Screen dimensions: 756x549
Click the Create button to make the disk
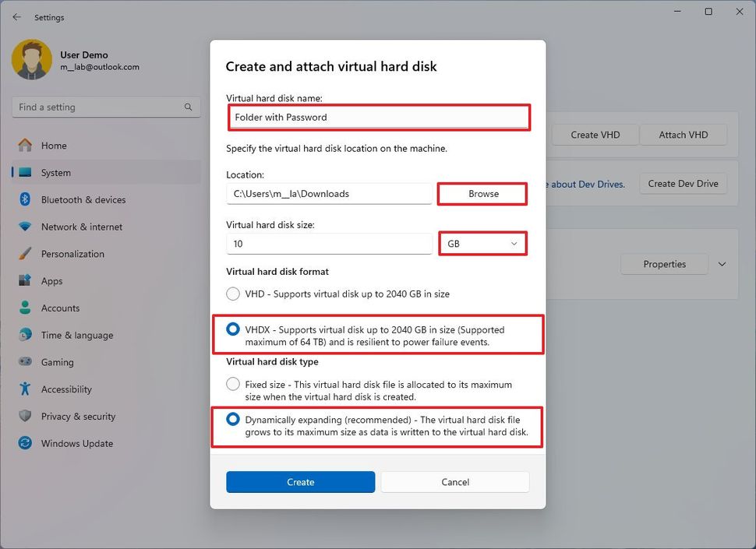(x=300, y=481)
